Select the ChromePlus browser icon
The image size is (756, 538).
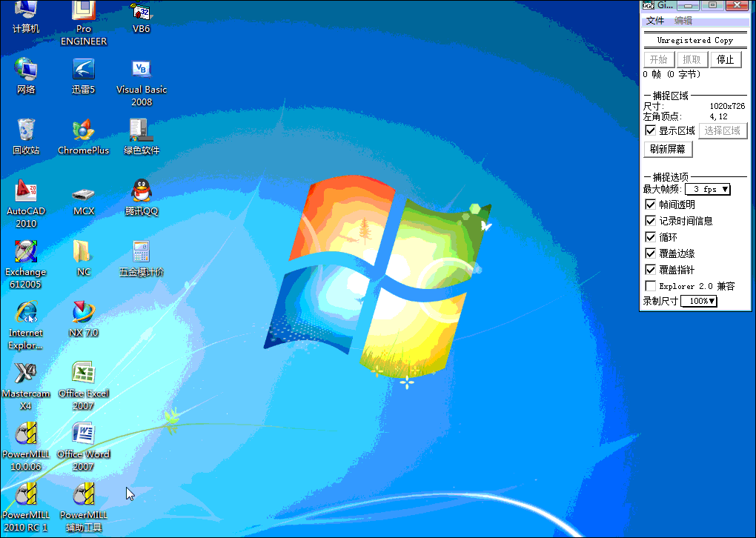pyautogui.click(x=84, y=137)
